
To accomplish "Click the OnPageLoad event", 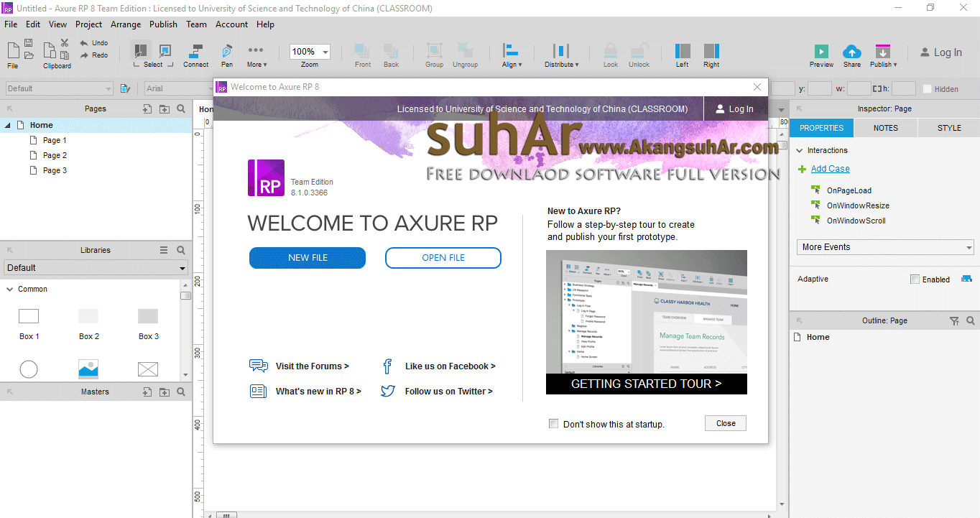I will pyautogui.click(x=849, y=190).
